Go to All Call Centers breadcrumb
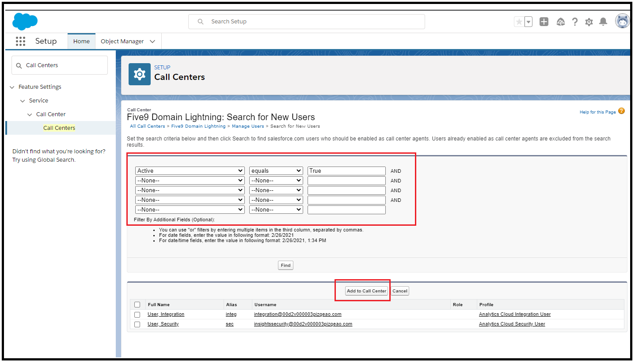The height and width of the screenshot is (364, 635). [x=148, y=126]
